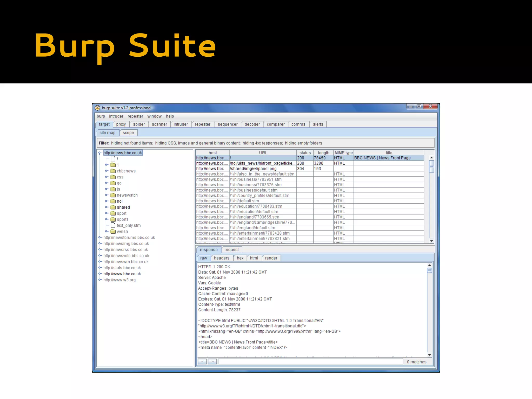Click the shared folder icon in tree
Screen dimensions: 532x399
pos(113,207)
